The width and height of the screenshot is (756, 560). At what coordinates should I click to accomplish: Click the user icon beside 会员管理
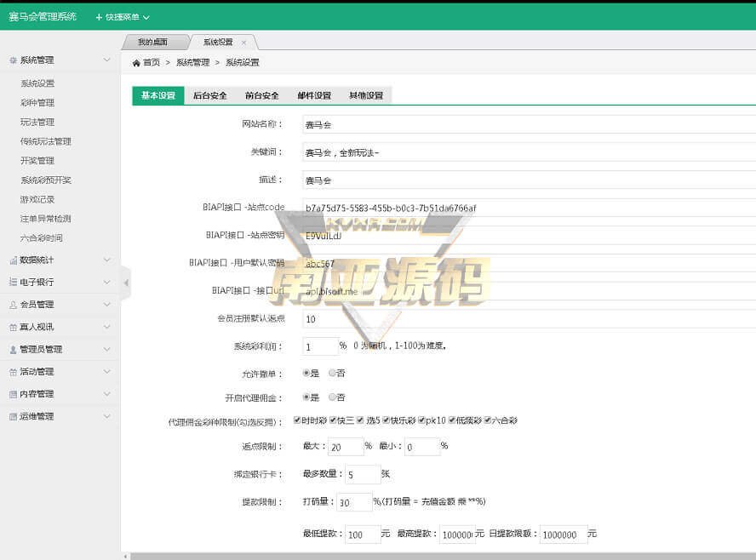(13, 305)
